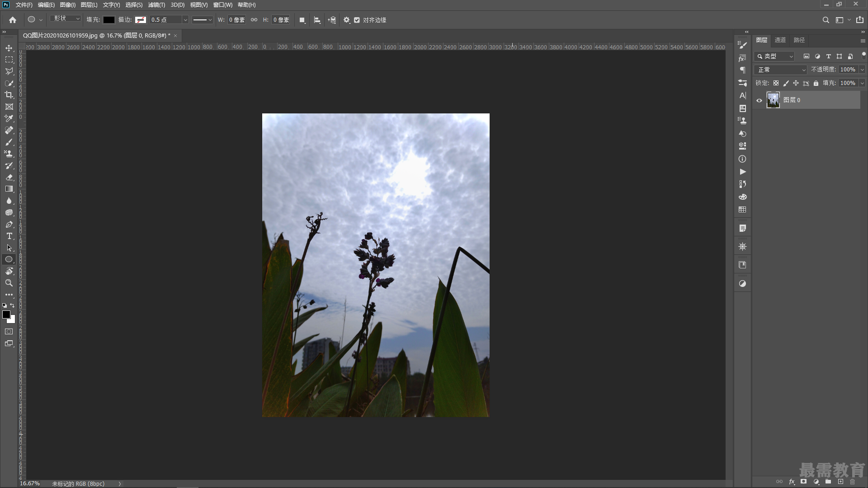Open the Search icon at top right

click(x=826, y=20)
